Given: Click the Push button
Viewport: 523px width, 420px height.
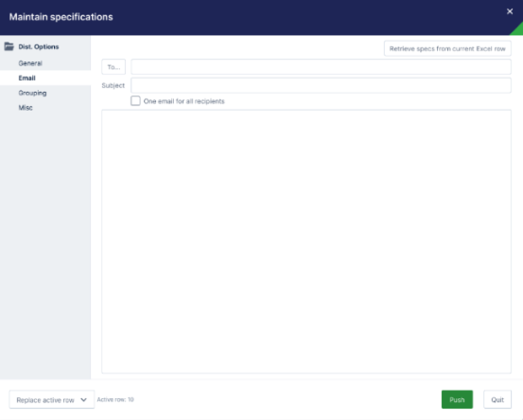Looking at the screenshot, I should pos(457,399).
